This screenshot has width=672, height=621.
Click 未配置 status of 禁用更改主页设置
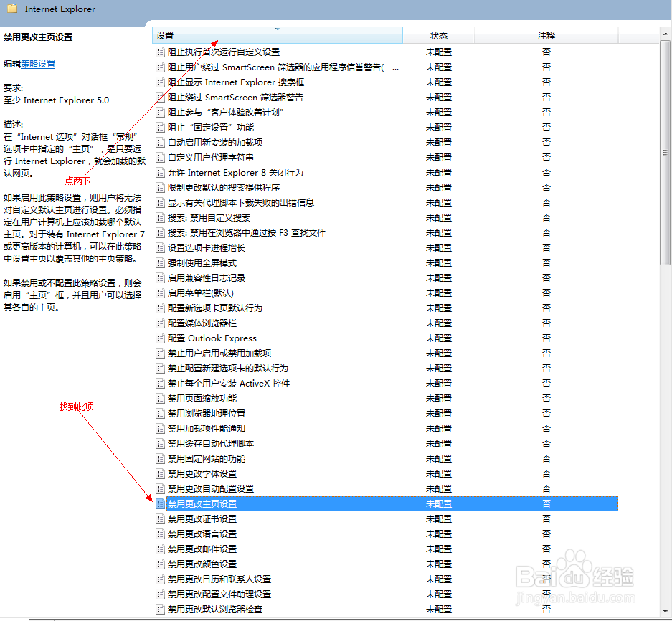click(438, 504)
